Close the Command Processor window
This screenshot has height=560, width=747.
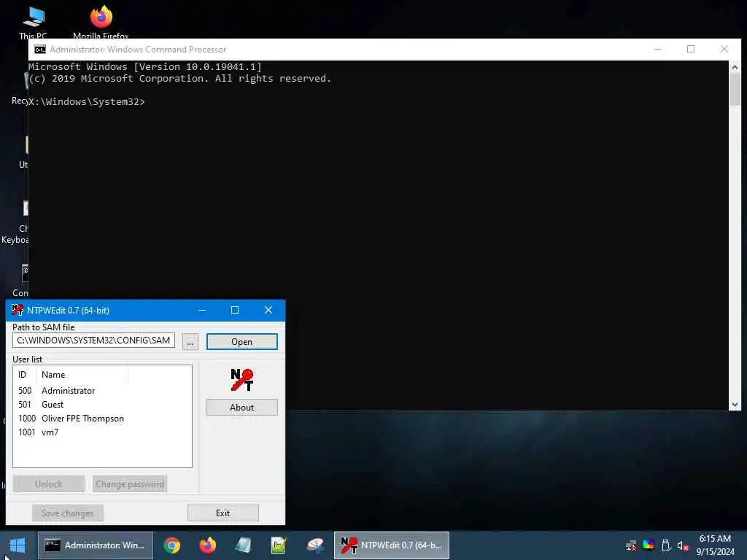(x=724, y=49)
